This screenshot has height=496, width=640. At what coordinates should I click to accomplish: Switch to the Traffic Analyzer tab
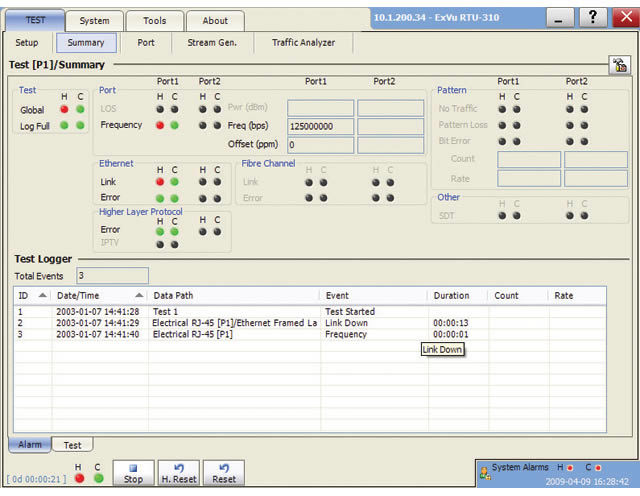tap(303, 43)
